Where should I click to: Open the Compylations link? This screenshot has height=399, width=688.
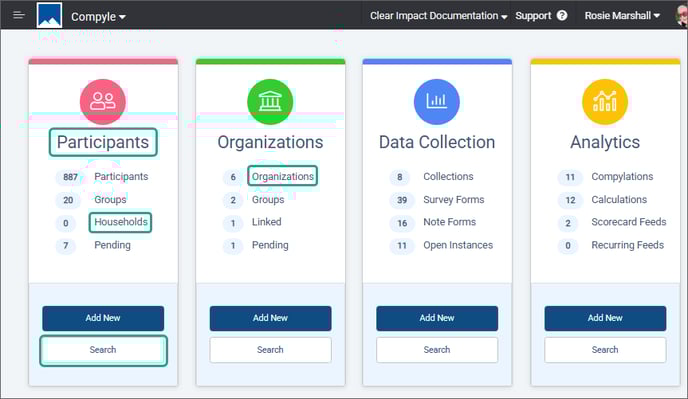[622, 176]
